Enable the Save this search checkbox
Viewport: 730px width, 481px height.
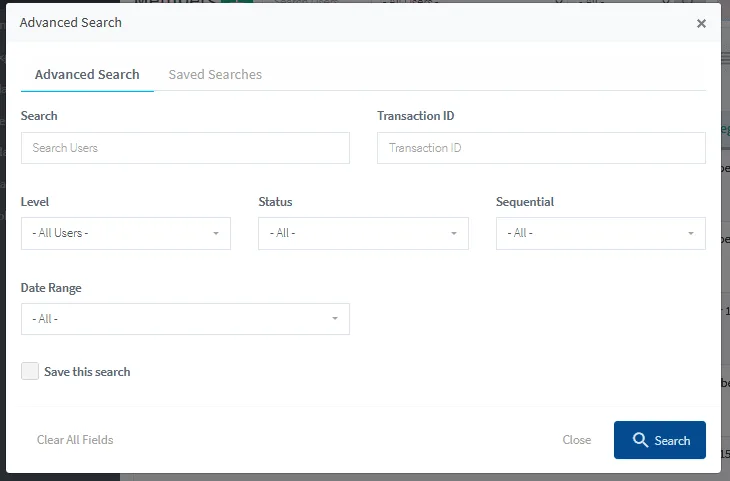coord(30,372)
